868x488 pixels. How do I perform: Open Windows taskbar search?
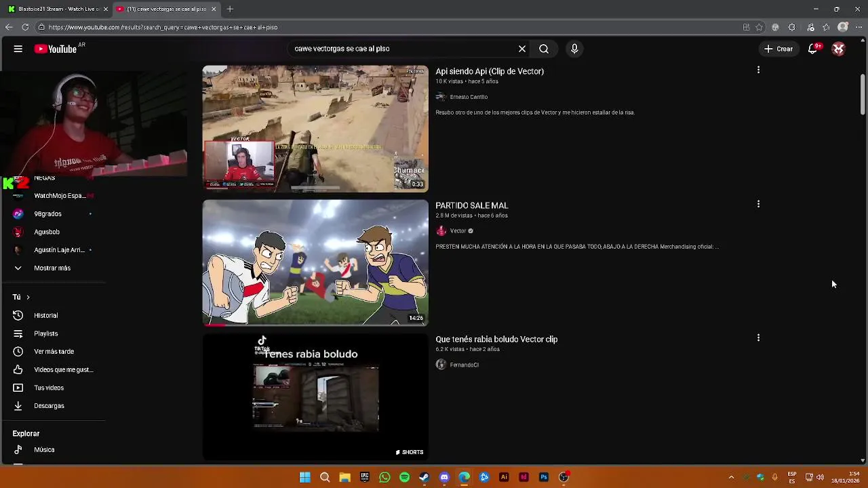click(x=325, y=477)
